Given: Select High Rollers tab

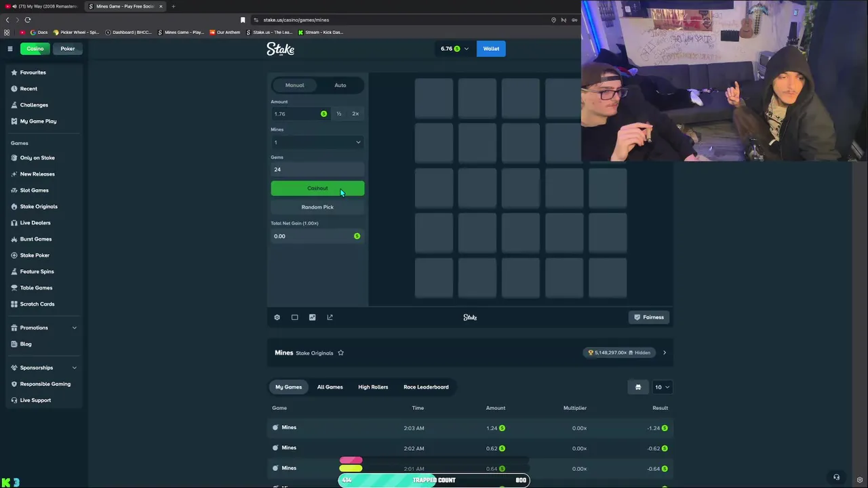Looking at the screenshot, I should pos(373,387).
